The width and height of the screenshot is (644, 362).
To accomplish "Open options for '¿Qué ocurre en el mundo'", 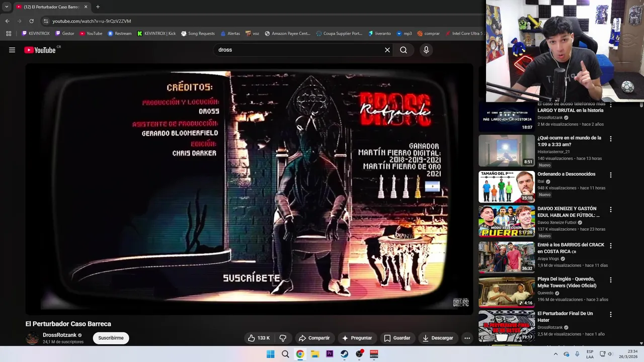I will 611,139.
